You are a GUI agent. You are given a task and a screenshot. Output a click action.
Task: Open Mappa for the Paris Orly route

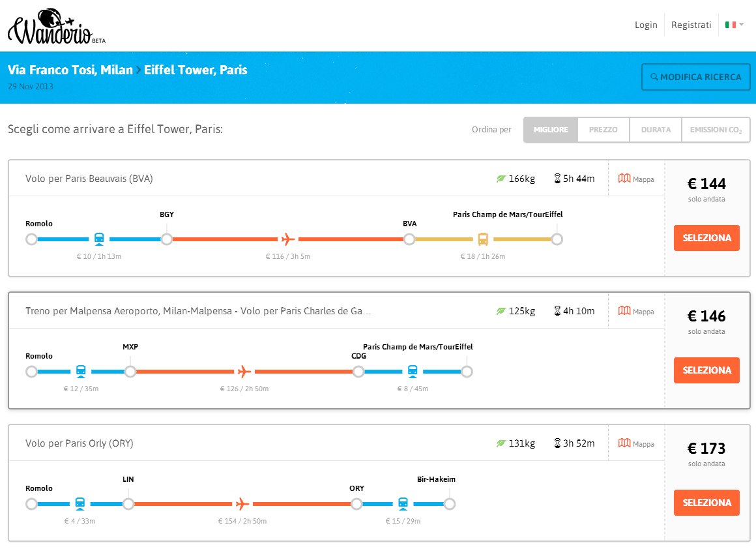[x=636, y=443]
